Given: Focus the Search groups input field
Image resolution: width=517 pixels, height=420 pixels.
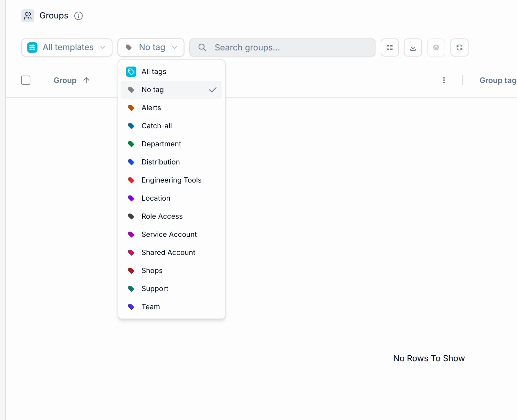Looking at the screenshot, I should 282,47.
